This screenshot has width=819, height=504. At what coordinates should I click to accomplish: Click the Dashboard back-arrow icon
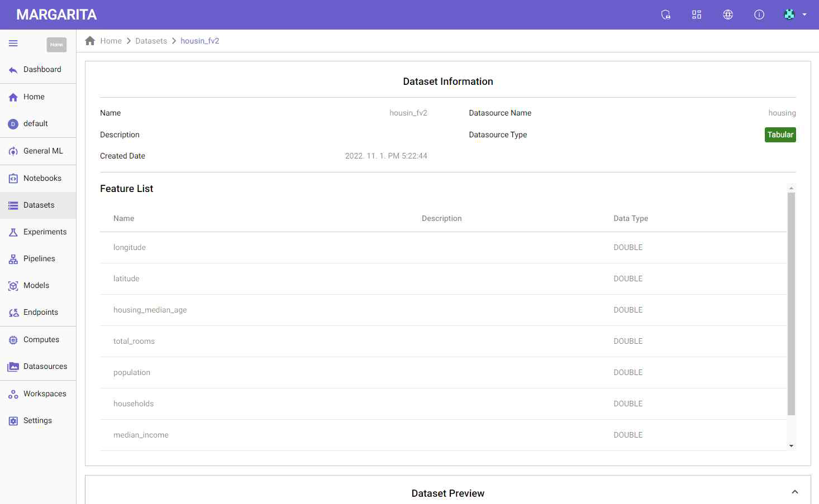13,70
